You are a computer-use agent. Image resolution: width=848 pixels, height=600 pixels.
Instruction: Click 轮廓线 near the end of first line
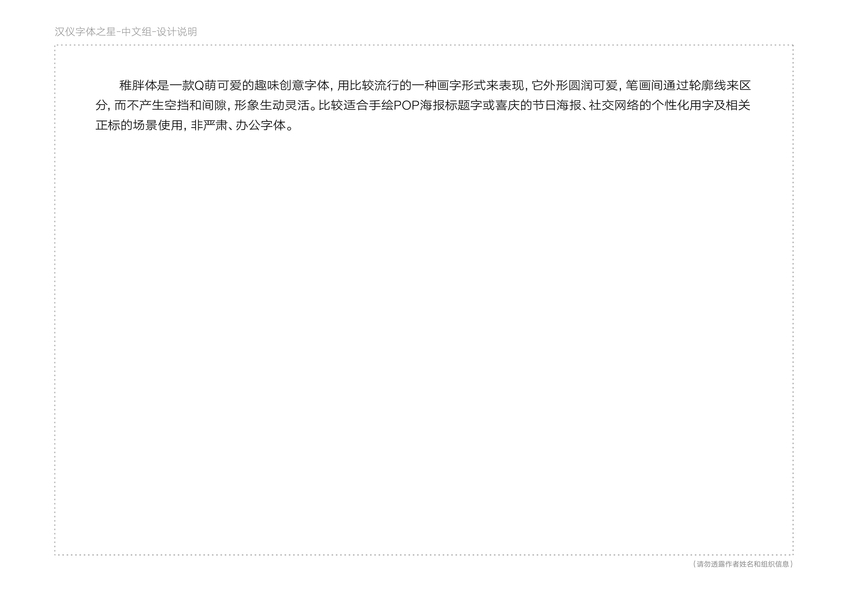tap(707, 85)
